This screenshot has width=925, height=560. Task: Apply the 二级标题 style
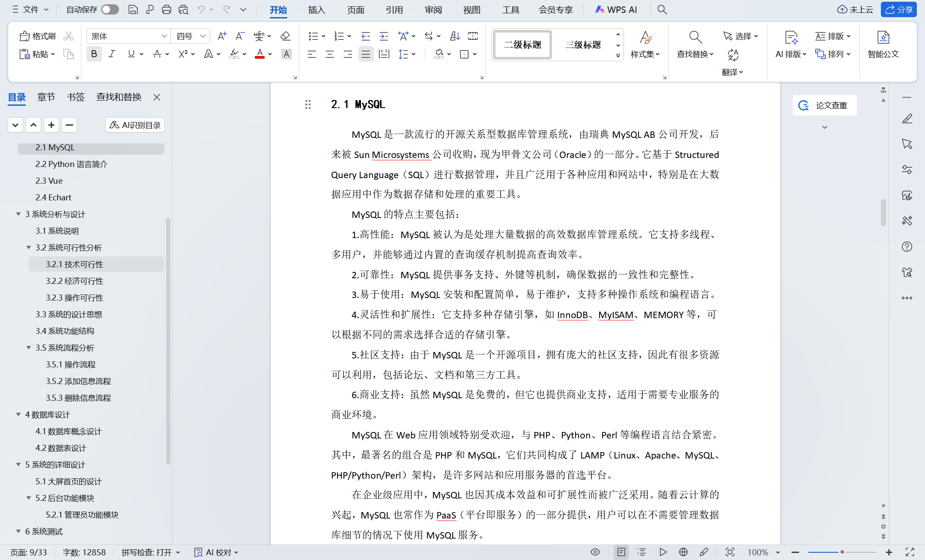tap(522, 45)
